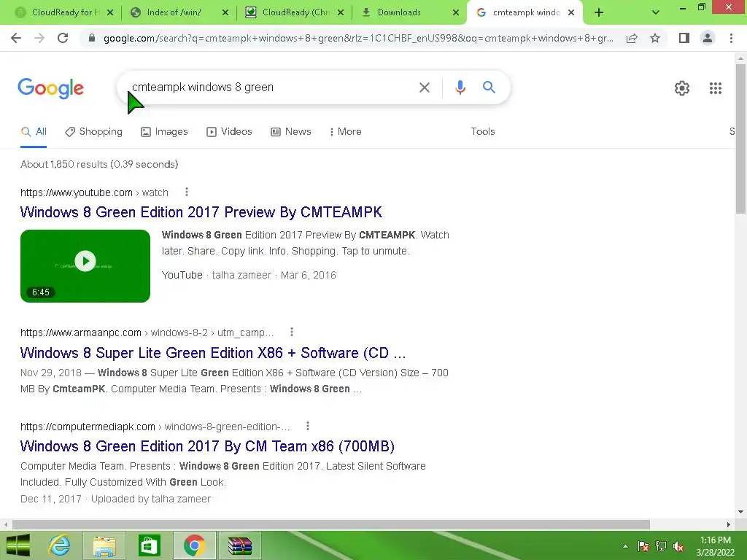Start a voice search with the microphone
This screenshot has height=560, width=747.
(x=460, y=87)
